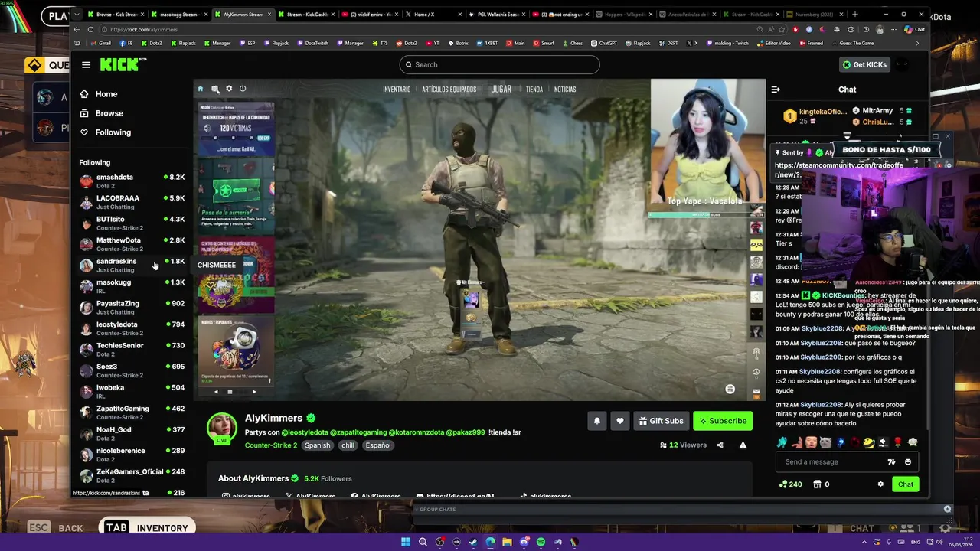
Task: Switch to Home / X browser tab
Action: [x=433, y=14]
